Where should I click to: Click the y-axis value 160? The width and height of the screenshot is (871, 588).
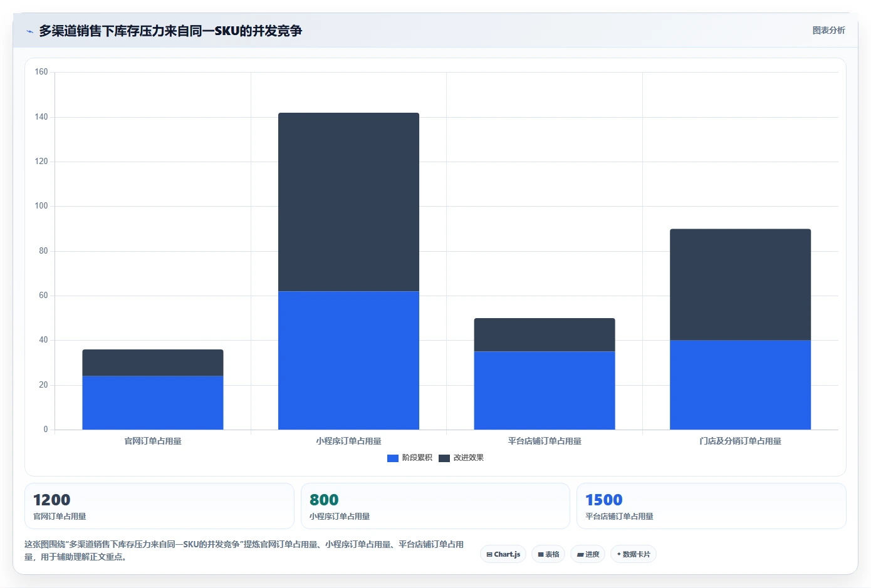tap(41, 72)
